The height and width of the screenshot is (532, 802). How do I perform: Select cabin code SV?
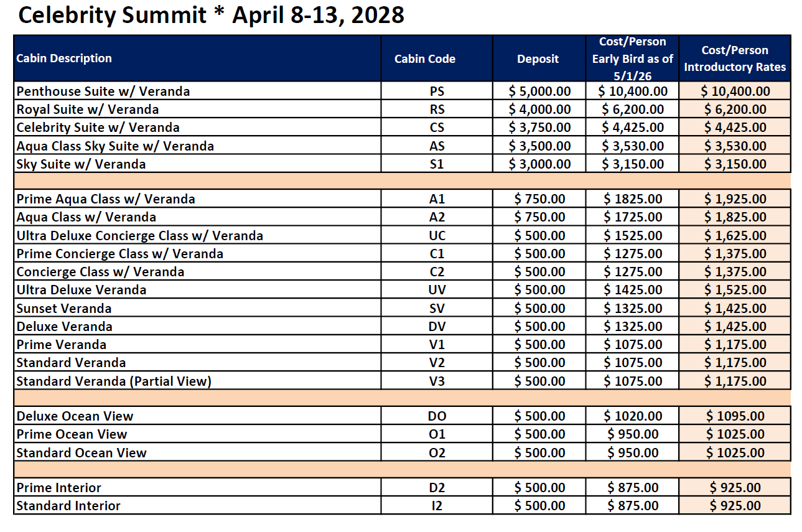pyautogui.click(x=437, y=309)
